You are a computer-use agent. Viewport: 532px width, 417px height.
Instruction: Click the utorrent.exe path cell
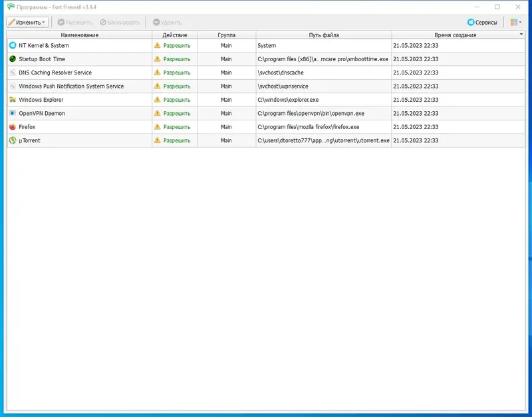[x=324, y=140]
